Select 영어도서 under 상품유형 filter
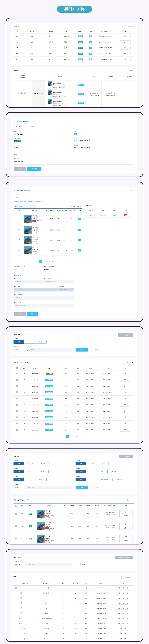 coord(43,463)
